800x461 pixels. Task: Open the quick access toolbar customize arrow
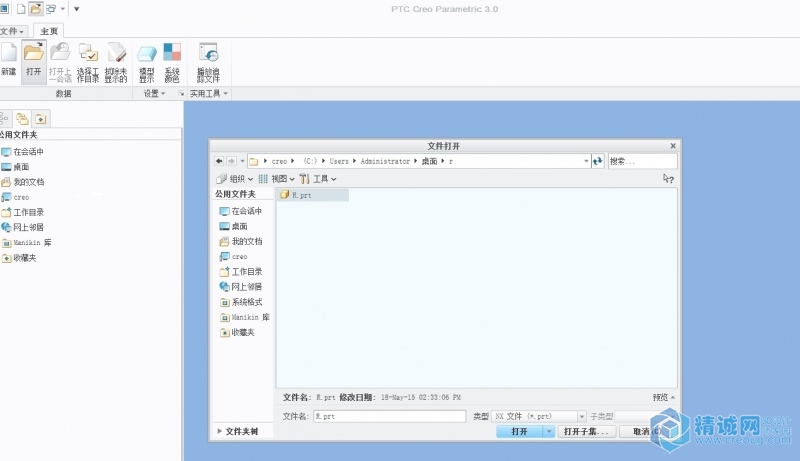pyautogui.click(x=77, y=9)
